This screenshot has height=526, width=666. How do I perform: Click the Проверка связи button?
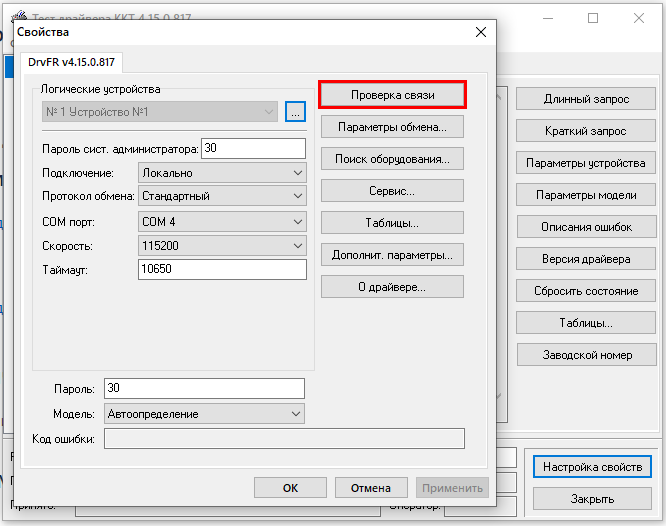(392, 95)
